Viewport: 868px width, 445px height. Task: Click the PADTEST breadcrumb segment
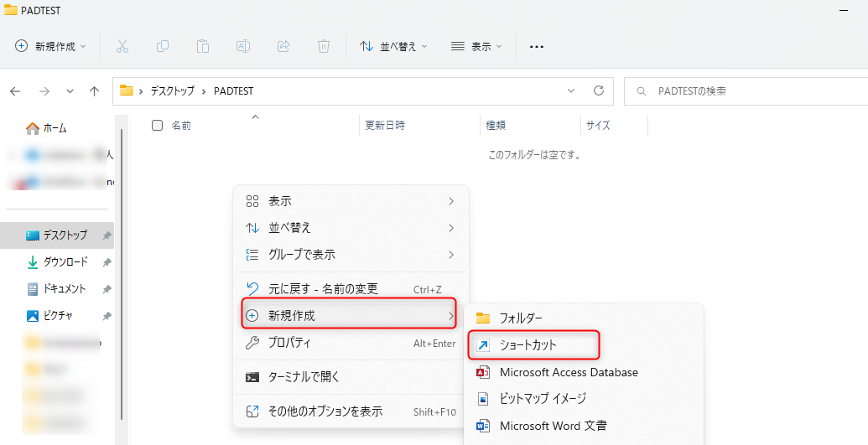(x=234, y=91)
